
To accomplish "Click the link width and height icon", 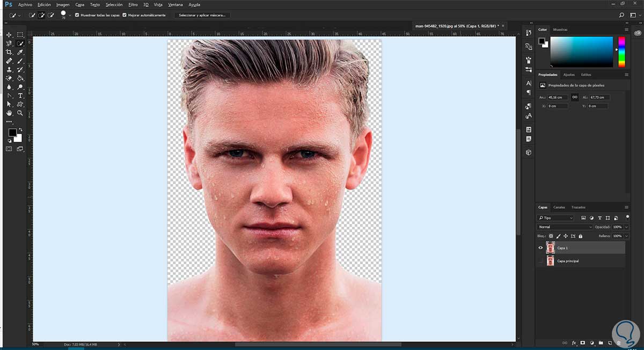I will pos(575,97).
